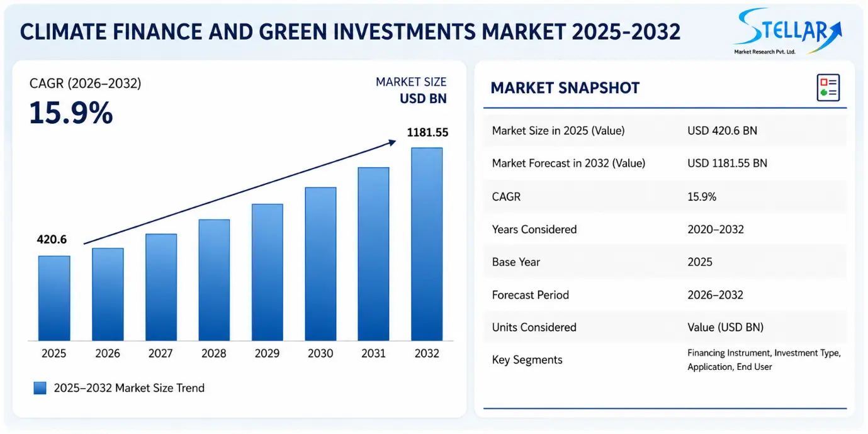Click the USD 420.6 BN value
Viewport: 868px width, 434px height.
pyautogui.click(x=723, y=131)
